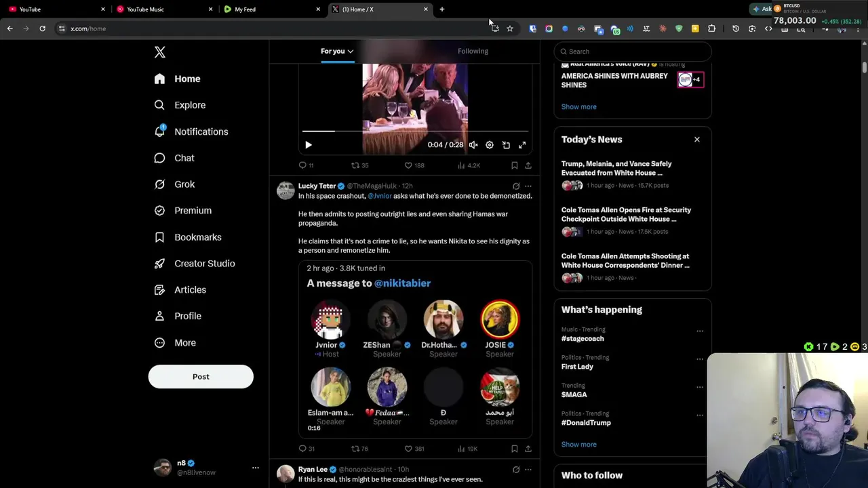Click Show more under live spaces

tap(578, 106)
